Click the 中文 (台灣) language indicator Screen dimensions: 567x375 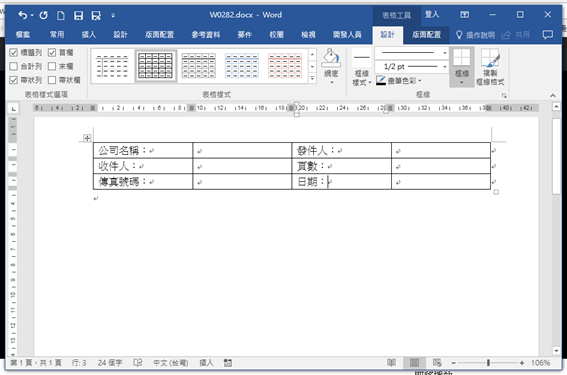171,363
